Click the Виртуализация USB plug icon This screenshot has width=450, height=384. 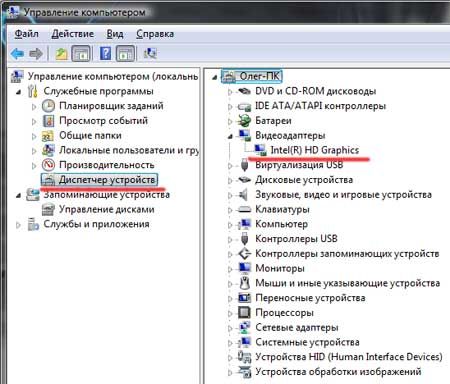click(x=244, y=165)
